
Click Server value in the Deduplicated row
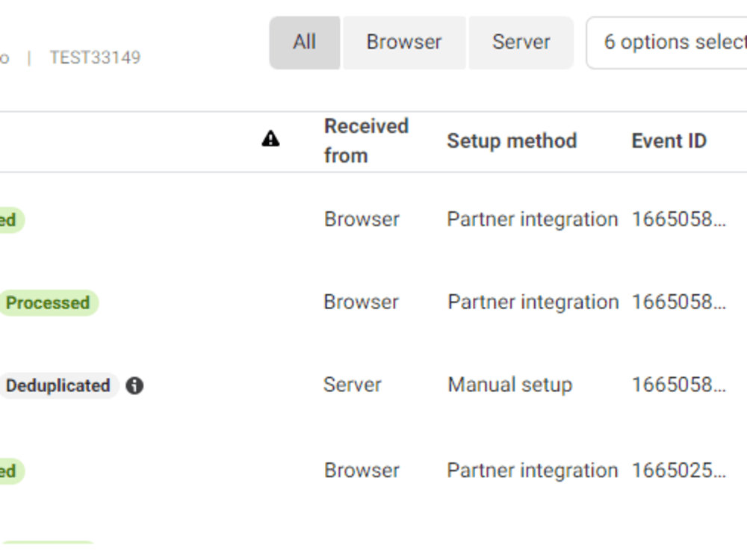pyautogui.click(x=352, y=385)
